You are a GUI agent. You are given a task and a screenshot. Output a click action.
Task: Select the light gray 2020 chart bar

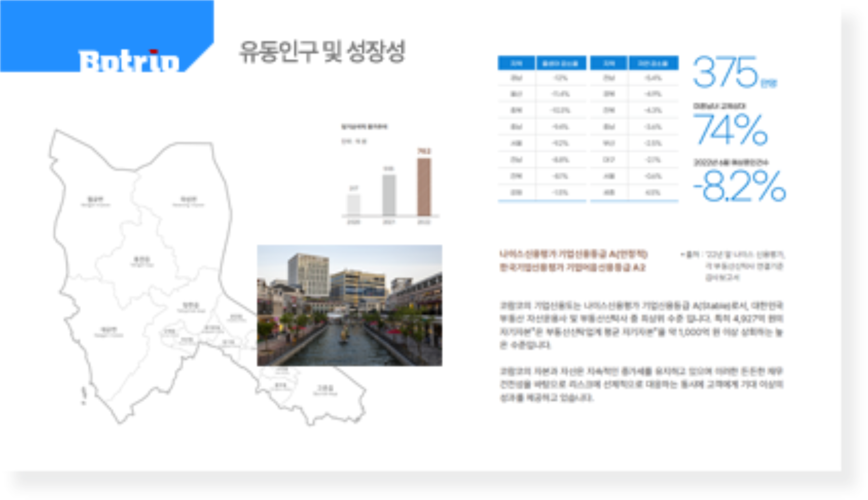point(354,205)
